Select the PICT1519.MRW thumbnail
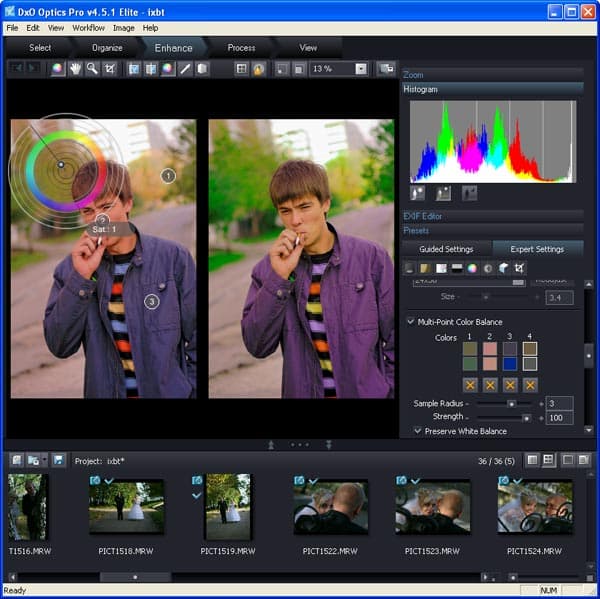600x599 pixels. tap(228, 506)
